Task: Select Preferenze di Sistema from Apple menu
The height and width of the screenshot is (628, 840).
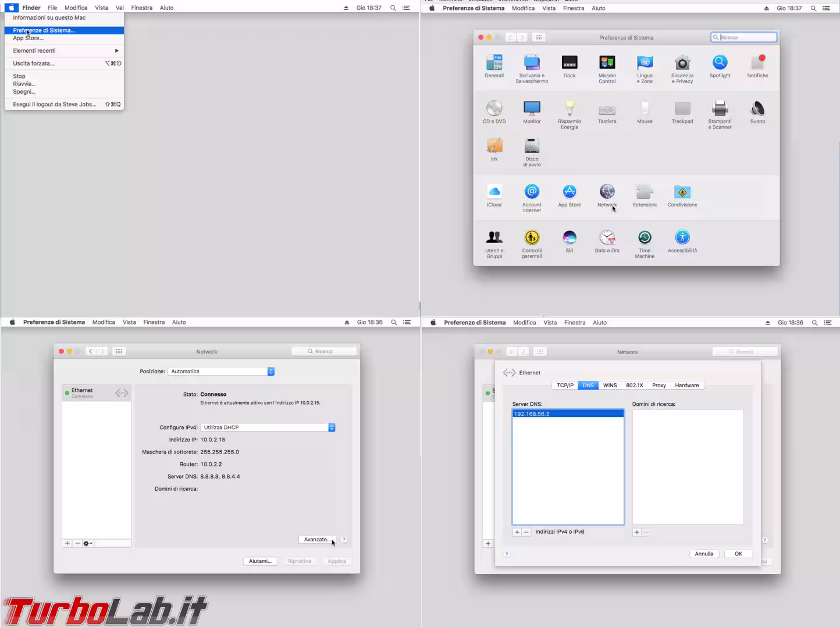Action: tap(43, 30)
